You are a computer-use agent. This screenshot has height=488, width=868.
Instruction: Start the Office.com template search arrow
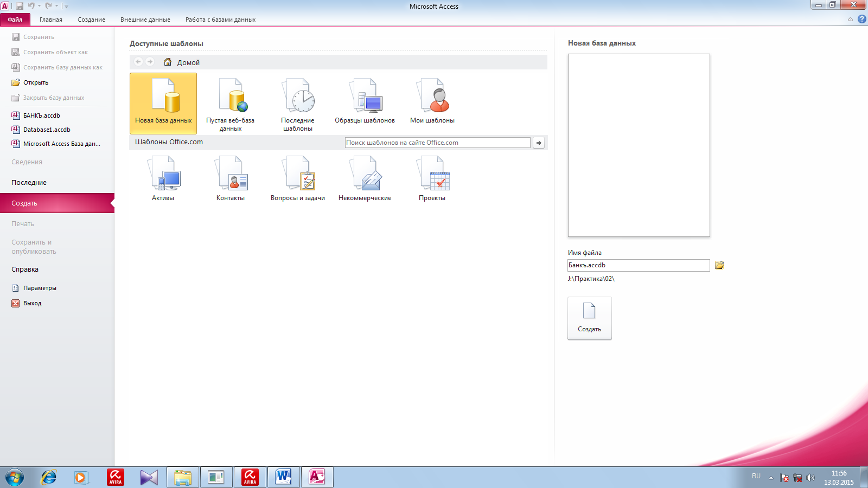click(x=539, y=143)
